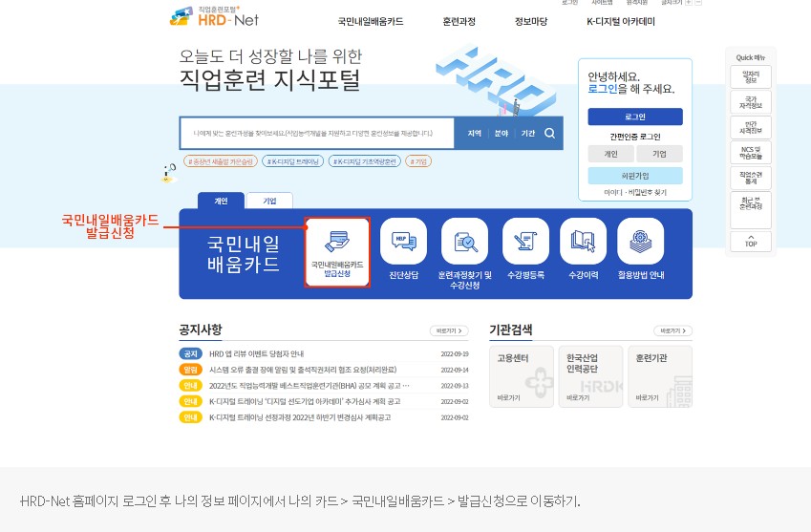This screenshot has width=811, height=532.
Task: Click the small light bulb character icon
Action: click(x=169, y=174)
